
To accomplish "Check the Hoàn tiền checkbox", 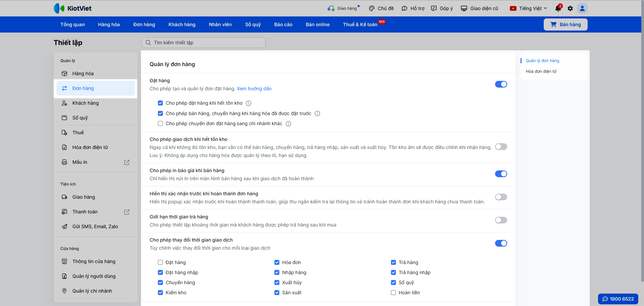I will coord(393,293).
